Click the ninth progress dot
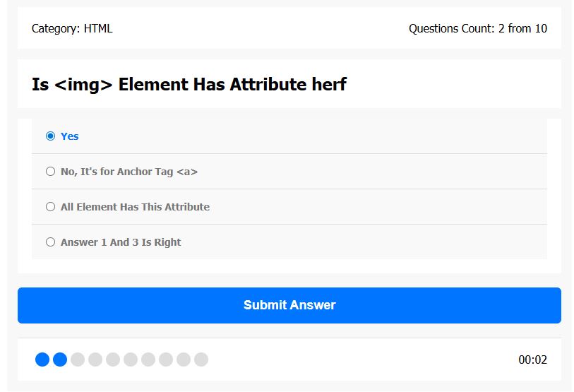This screenshot has width=574, height=392. [184, 360]
